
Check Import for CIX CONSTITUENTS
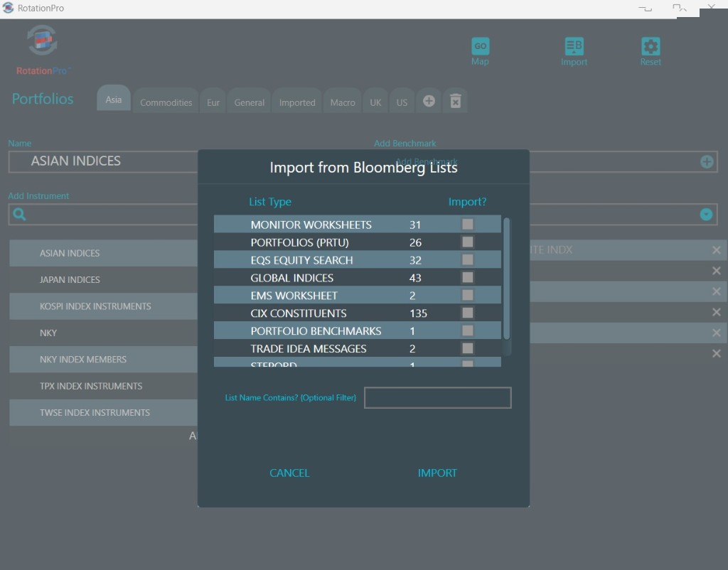468,313
